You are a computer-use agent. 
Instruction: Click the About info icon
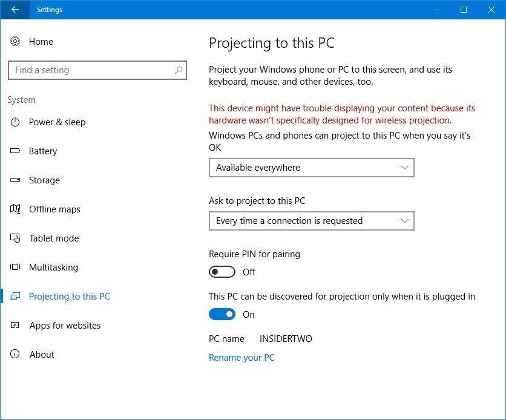(x=15, y=355)
